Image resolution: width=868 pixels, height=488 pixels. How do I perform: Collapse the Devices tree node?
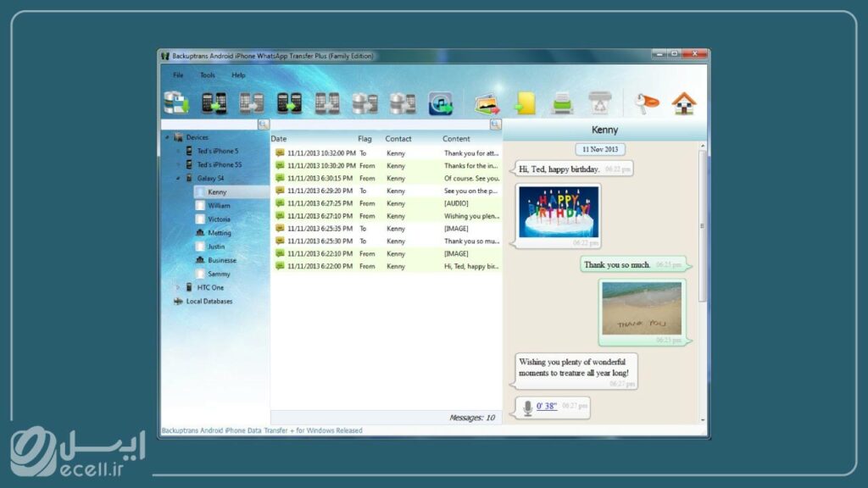[x=167, y=137]
